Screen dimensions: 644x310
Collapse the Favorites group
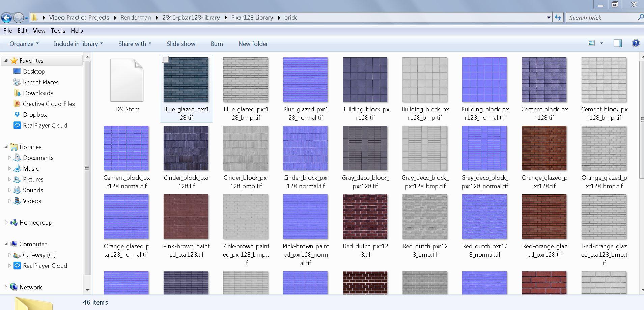pyautogui.click(x=6, y=61)
